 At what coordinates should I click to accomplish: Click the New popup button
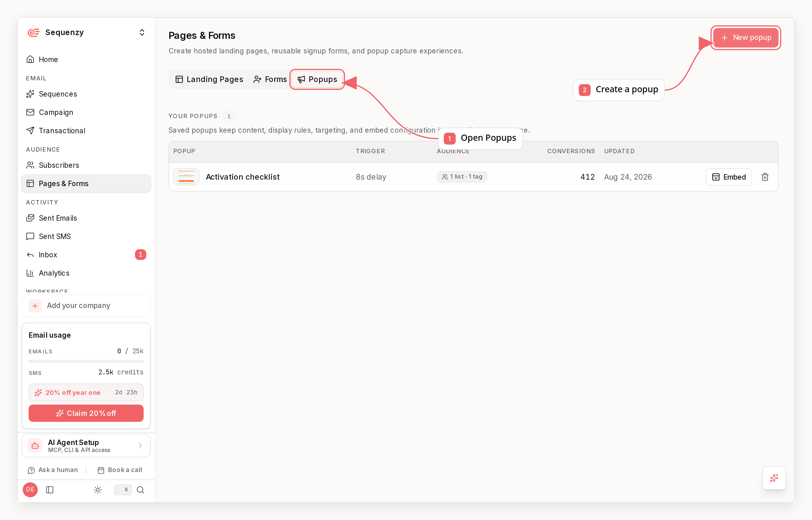(x=746, y=37)
